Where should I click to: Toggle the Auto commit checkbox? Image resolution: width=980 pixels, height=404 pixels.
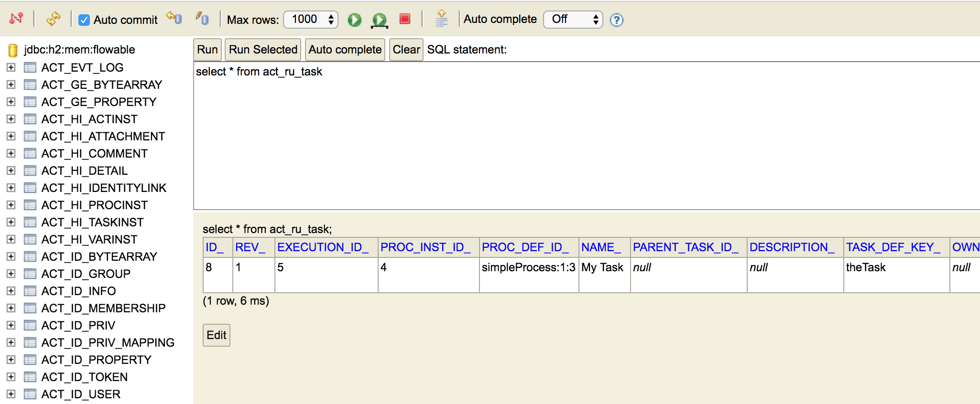click(x=84, y=20)
